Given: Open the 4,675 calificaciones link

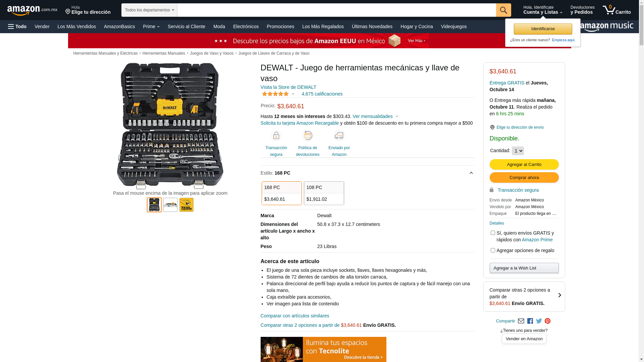Looking at the screenshot, I should pyautogui.click(x=322, y=94).
